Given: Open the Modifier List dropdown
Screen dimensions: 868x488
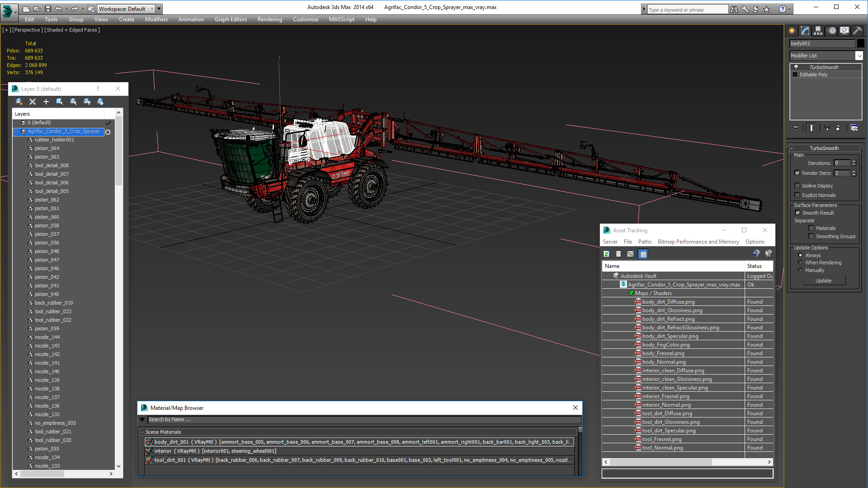Looking at the screenshot, I should pos(859,56).
